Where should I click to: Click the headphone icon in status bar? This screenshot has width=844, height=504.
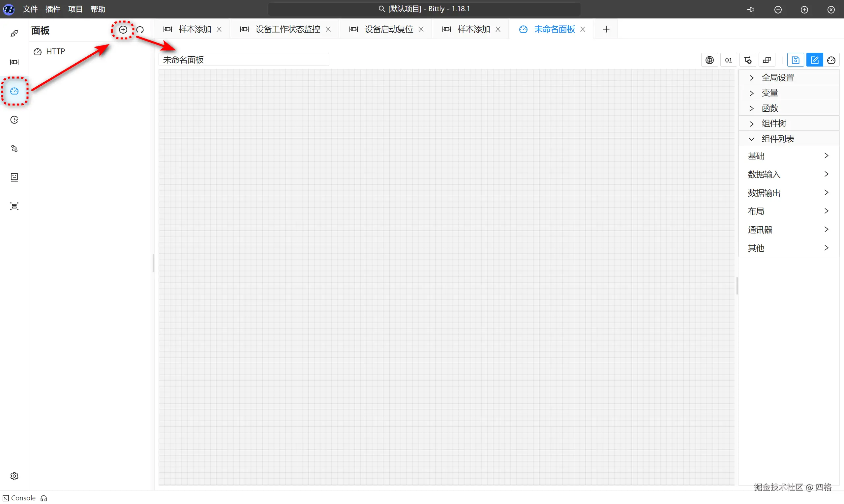pyautogui.click(x=44, y=498)
